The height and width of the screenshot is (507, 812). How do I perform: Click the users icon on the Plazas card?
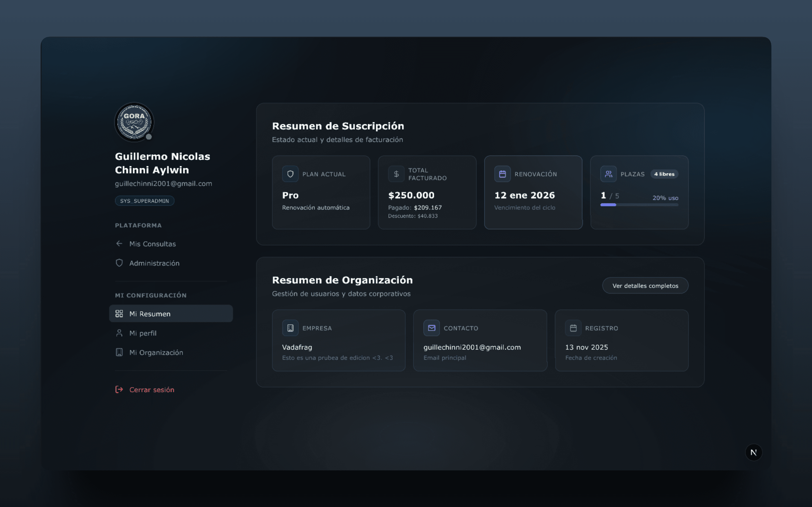(608, 174)
